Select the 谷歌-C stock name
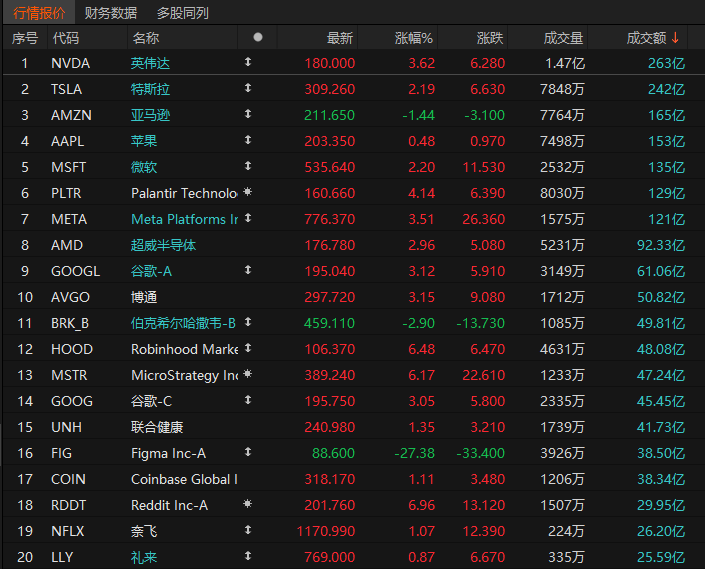Viewport: 705px width, 569px height. coord(151,401)
